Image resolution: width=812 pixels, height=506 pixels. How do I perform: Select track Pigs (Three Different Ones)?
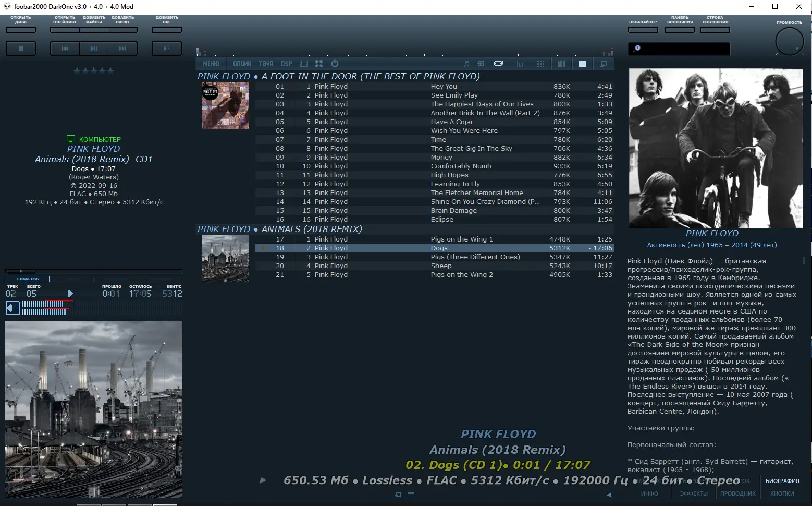(434, 257)
